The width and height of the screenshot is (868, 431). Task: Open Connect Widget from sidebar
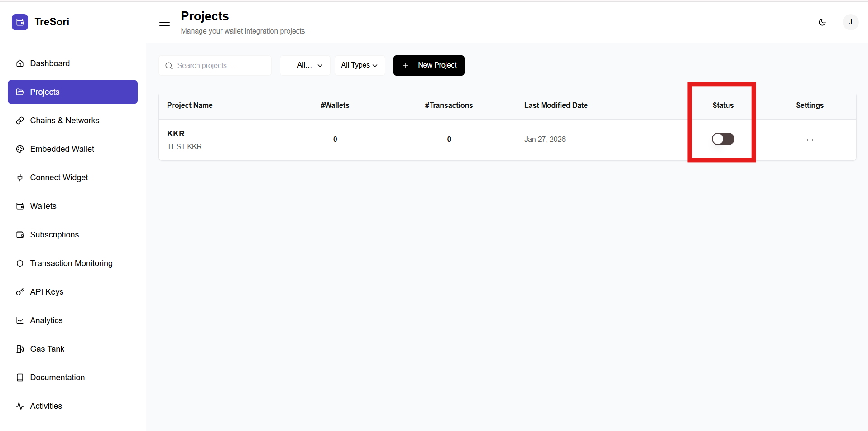(59, 178)
